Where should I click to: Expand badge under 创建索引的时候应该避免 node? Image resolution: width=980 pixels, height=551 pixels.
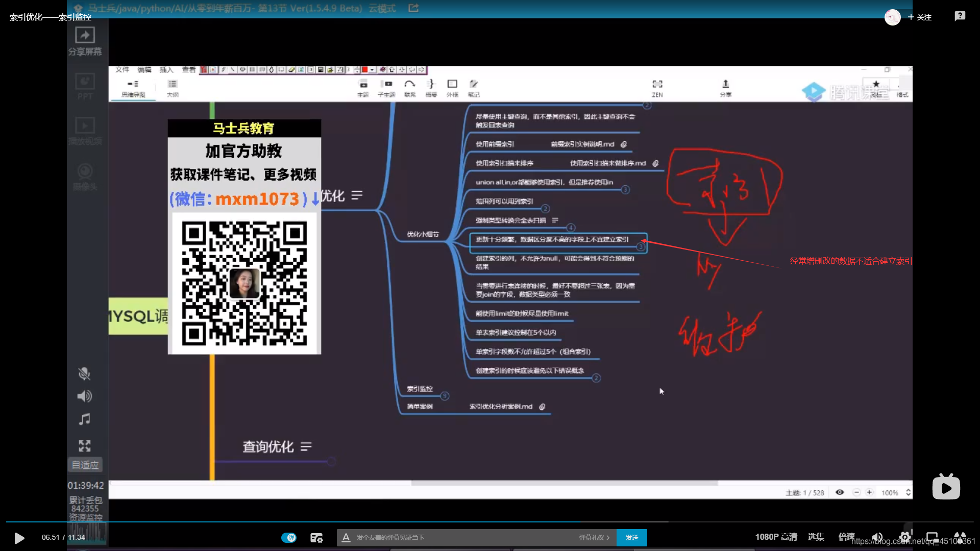(x=596, y=378)
